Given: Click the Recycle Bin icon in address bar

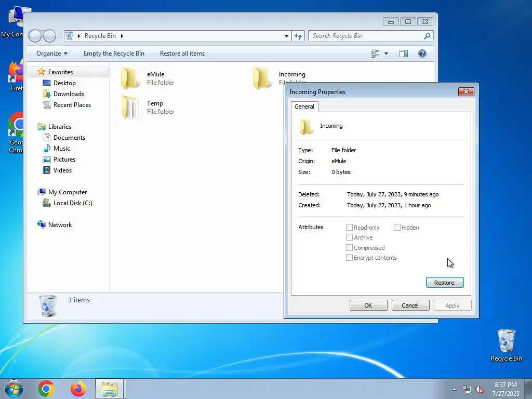Looking at the screenshot, I should (70, 36).
